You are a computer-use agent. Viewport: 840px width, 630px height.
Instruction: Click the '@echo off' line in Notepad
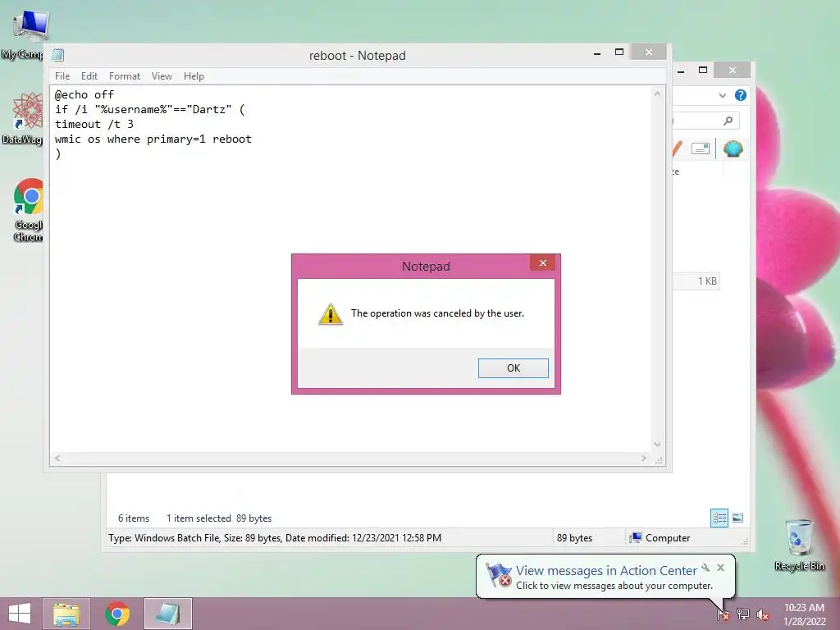point(84,95)
